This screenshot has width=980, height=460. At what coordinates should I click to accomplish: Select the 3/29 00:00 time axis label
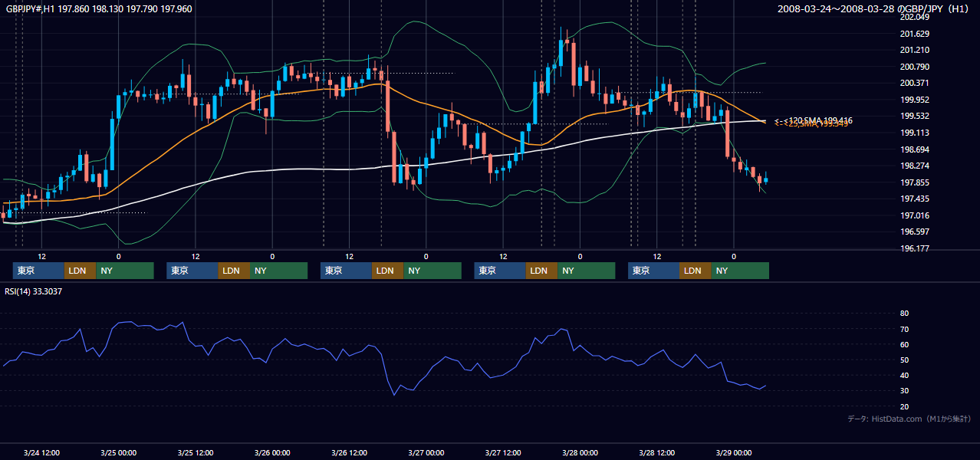tap(733, 452)
